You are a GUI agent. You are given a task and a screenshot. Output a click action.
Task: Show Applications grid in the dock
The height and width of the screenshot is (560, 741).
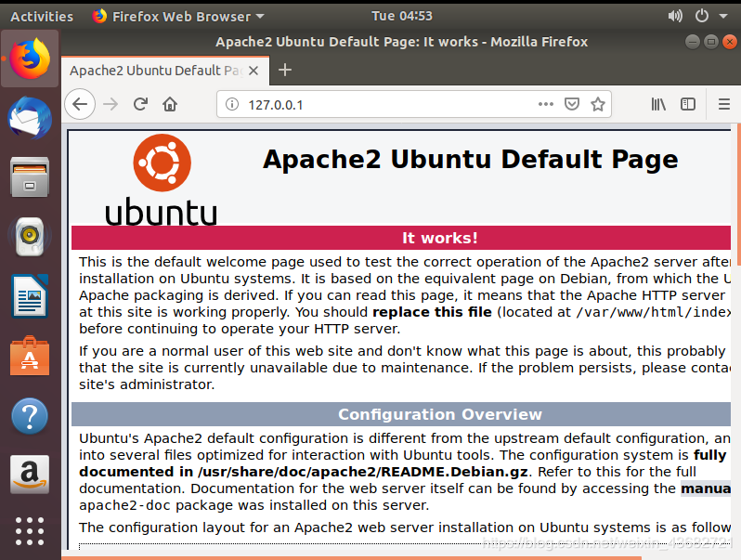coord(30,531)
